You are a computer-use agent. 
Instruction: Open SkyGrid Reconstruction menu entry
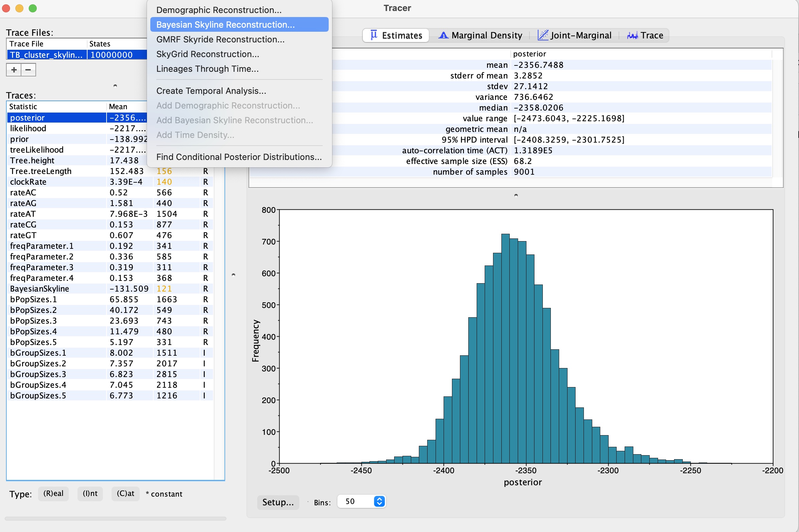pyautogui.click(x=239, y=54)
